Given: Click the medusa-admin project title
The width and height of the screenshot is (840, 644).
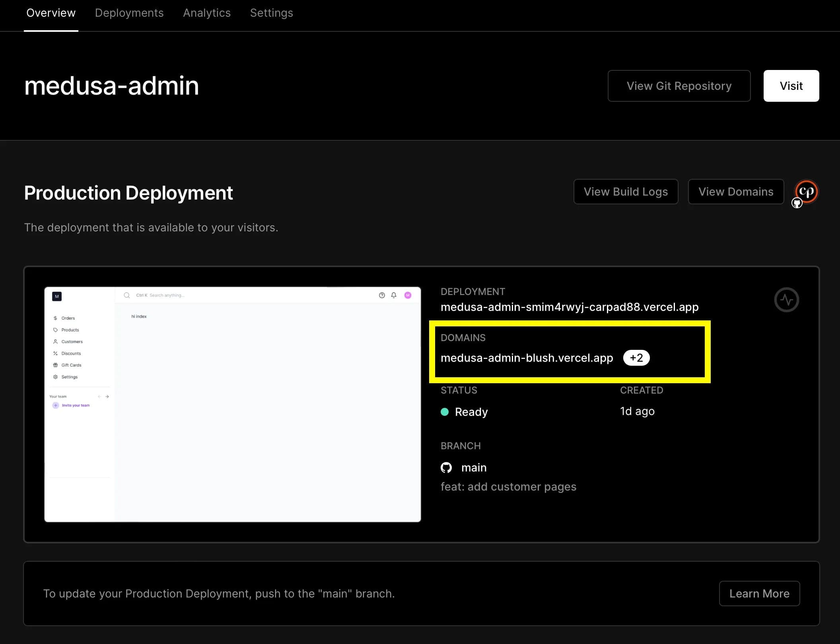Looking at the screenshot, I should click(x=111, y=85).
